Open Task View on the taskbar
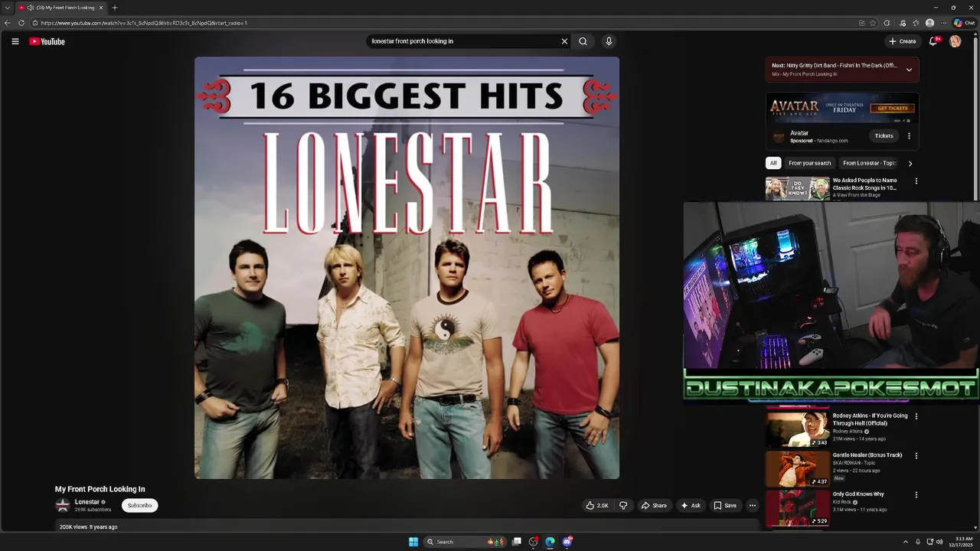The height and width of the screenshot is (551, 980). tap(517, 542)
